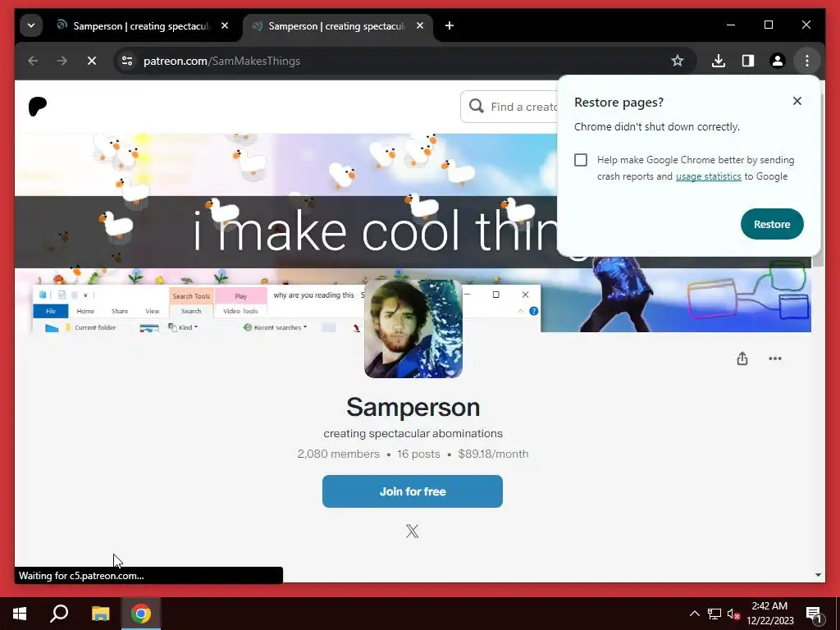This screenshot has height=630, width=840.
Task: Click the Join for free button
Action: [413, 491]
